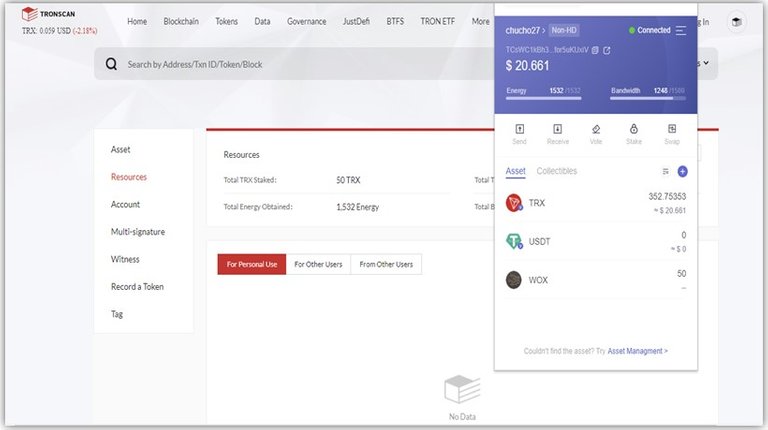The image size is (768, 430).
Task: Click the wallet address TCsWC1kBh3 text
Action: pyautogui.click(x=547, y=50)
